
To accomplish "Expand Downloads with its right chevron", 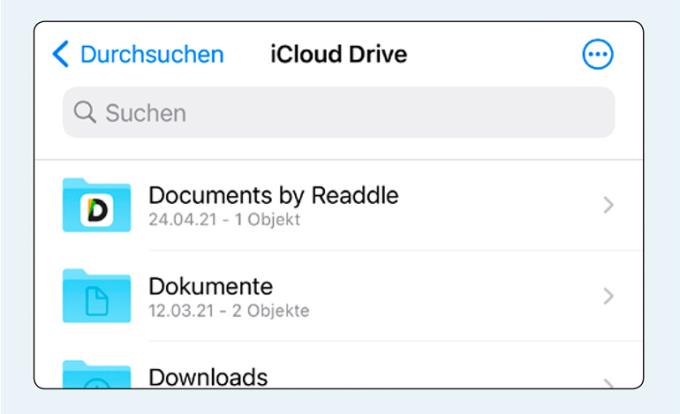I will (x=608, y=383).
